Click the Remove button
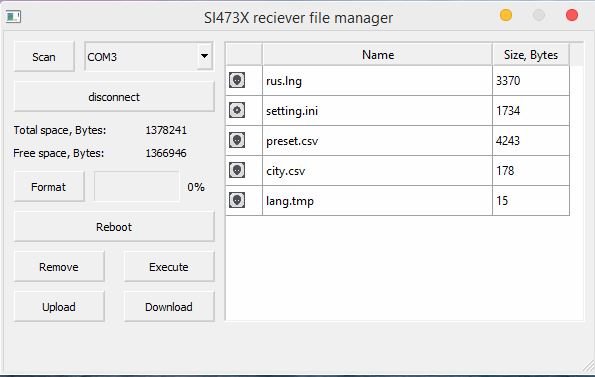Viewport: 595px width, 377px height. click(59, 267)
